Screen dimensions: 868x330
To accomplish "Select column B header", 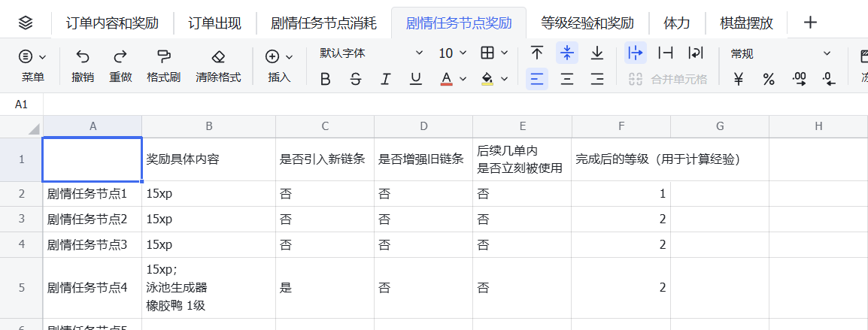I will [x=208, y=126].
